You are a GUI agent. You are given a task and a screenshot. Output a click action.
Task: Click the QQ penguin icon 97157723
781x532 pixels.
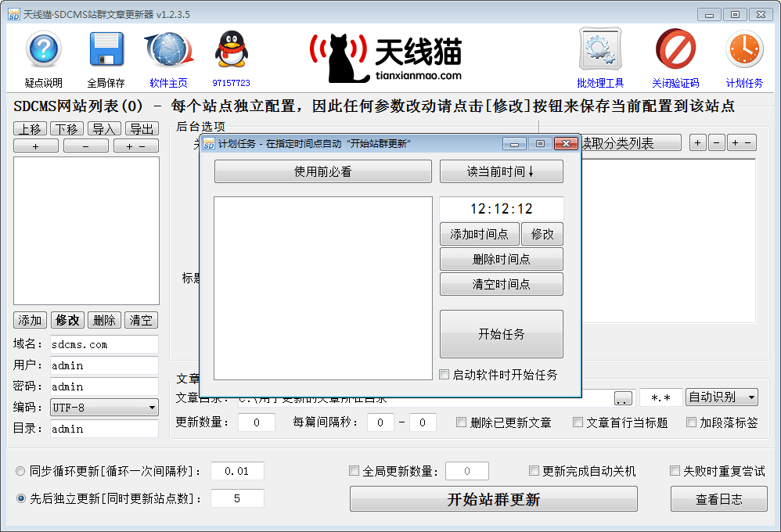231,49
